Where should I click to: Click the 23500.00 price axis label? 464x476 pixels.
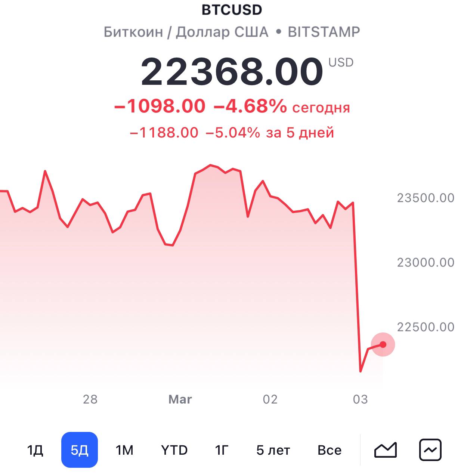tap(426, 198)
